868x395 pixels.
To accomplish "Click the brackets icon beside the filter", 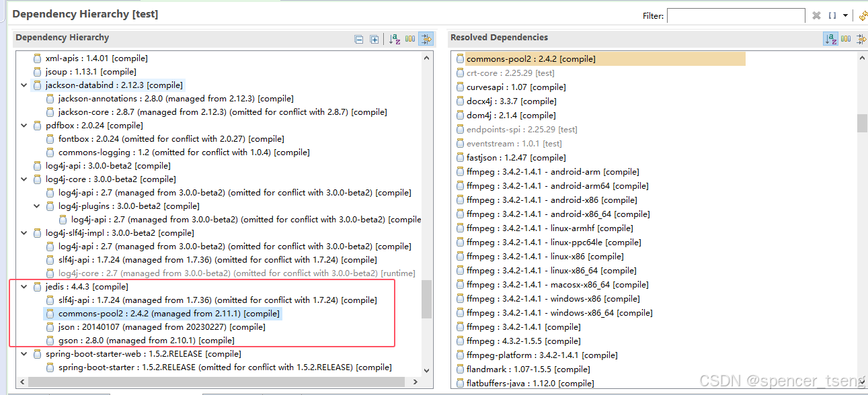I will [x=832, y=15].
